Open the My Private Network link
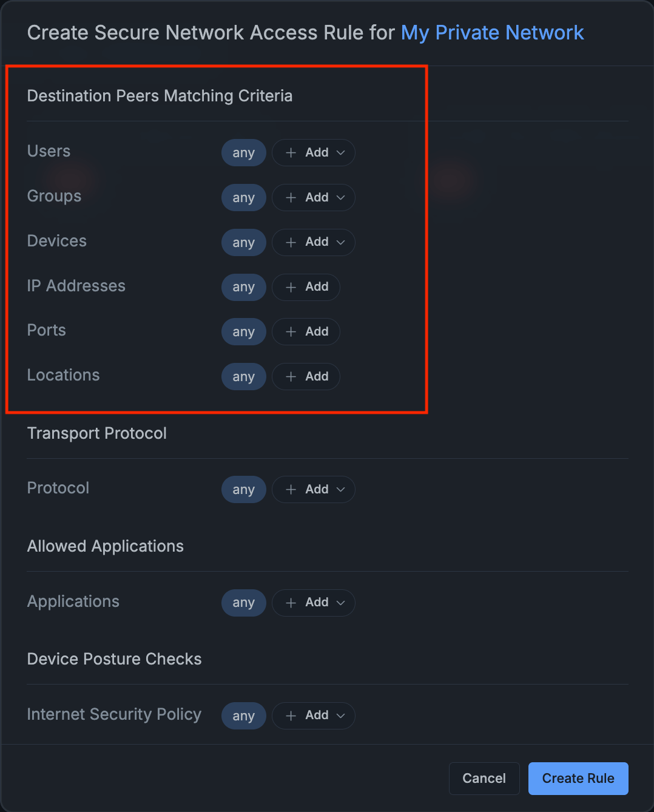The width and height of the screenshot is (654, 812). pos(492,33)
